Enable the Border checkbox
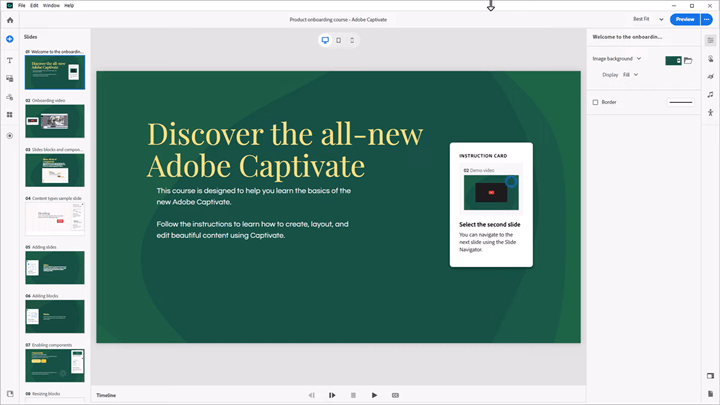The height and width of the screenshot is (405, 720). (596, 102)
